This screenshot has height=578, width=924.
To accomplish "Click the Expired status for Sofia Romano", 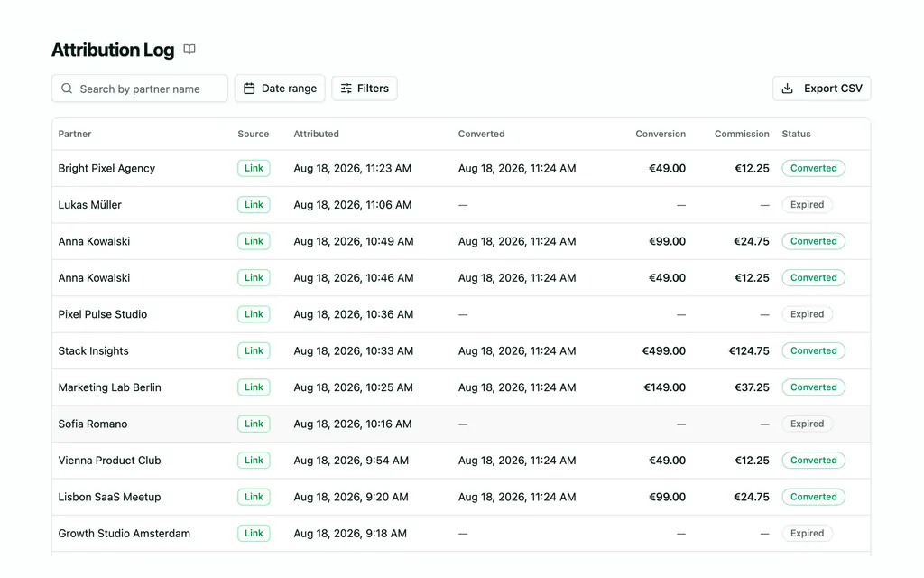I will pyautogui.click(x=807, y=424).
